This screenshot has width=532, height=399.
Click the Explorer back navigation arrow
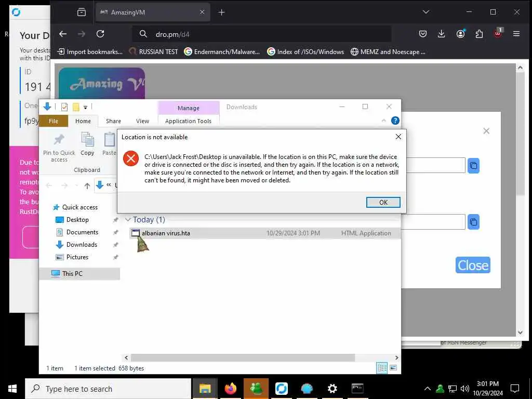coord(49,185)
